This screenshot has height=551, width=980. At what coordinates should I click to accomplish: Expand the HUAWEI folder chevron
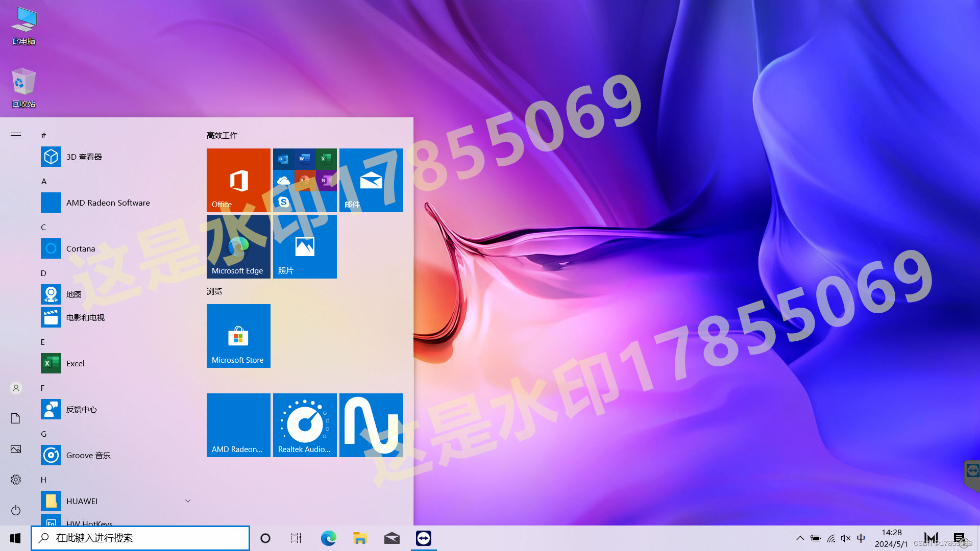point(188,501)
